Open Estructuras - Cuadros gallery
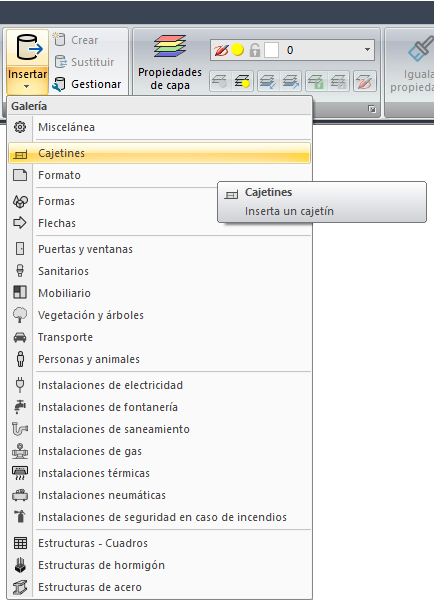 point(159,543)
